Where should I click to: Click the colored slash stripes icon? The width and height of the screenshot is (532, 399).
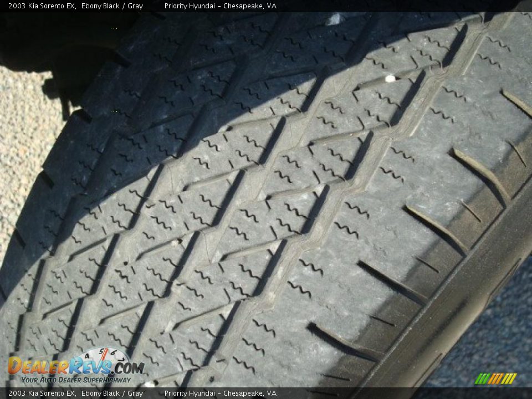click(x=495, y=378)
